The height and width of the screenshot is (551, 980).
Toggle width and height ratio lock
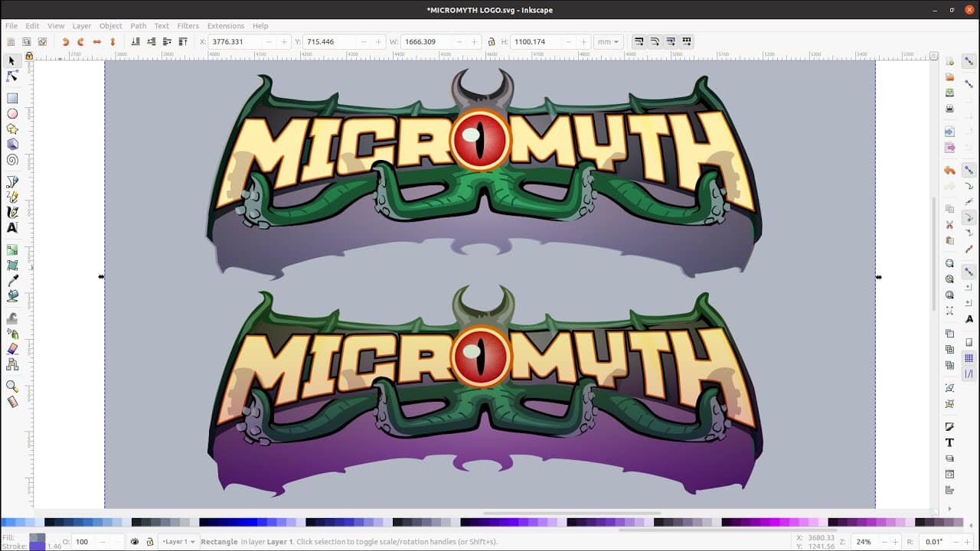[492, 42]
